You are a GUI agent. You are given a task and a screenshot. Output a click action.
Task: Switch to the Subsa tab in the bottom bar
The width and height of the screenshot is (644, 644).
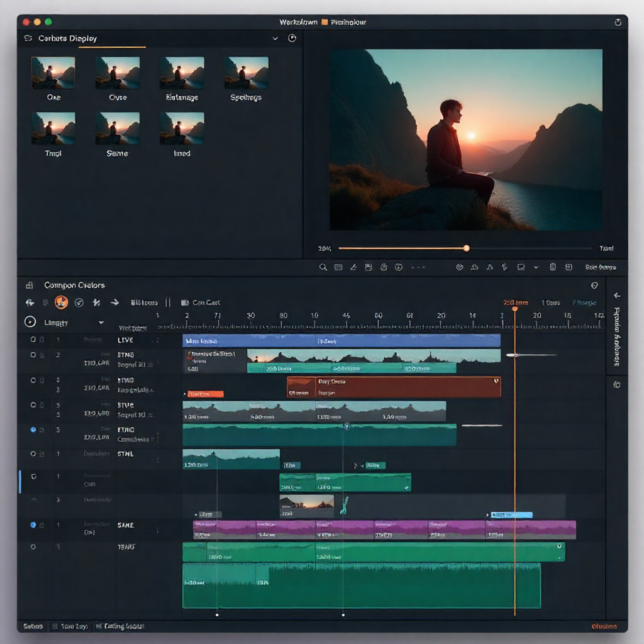[33, 626]
